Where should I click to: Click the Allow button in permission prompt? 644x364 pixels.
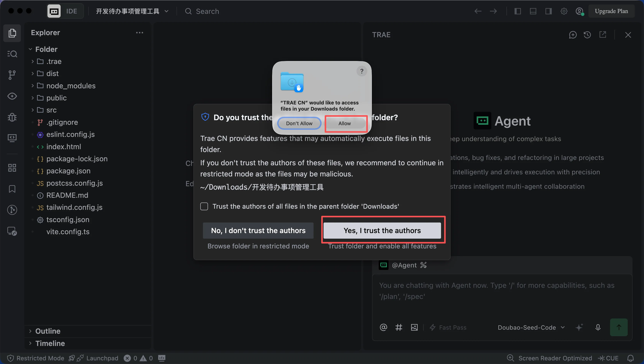click(344, 123)
